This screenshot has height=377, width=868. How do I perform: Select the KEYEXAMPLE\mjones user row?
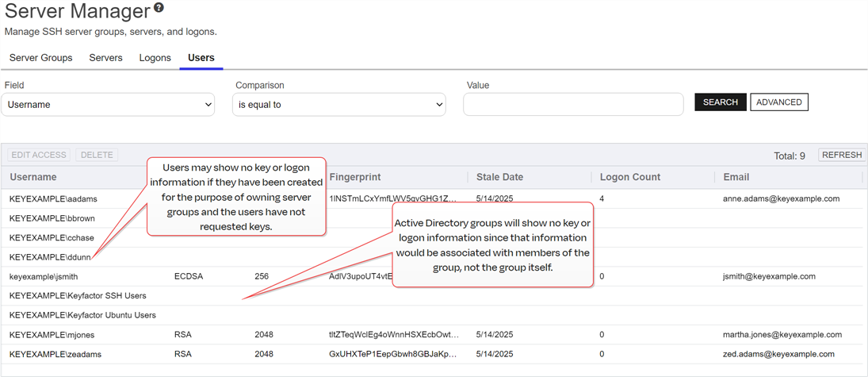tap(434, 334)
